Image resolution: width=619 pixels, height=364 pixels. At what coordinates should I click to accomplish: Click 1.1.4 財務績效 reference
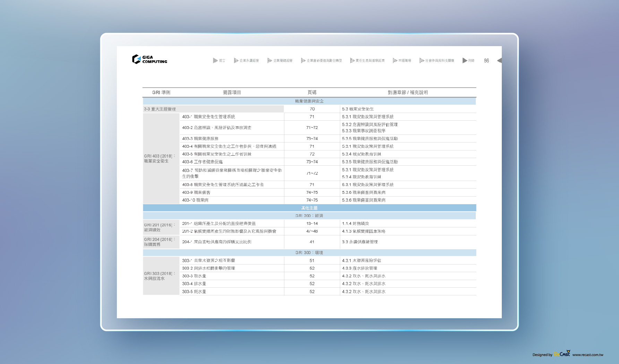point(355,223)
